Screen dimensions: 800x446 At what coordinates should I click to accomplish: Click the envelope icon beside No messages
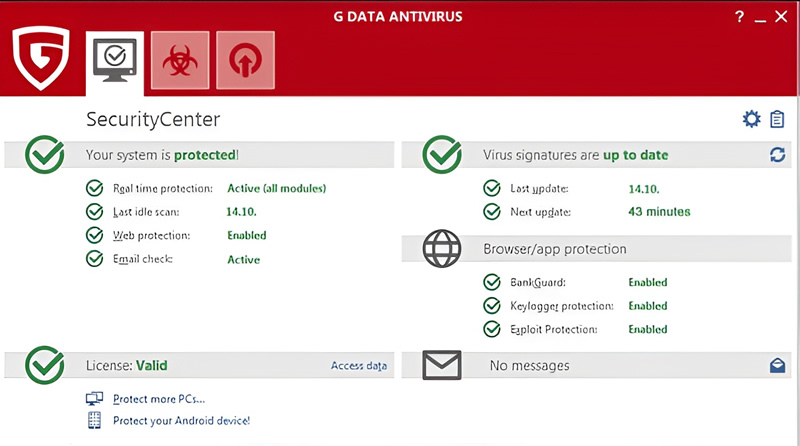pyautogui.click(x=442, y=365)
